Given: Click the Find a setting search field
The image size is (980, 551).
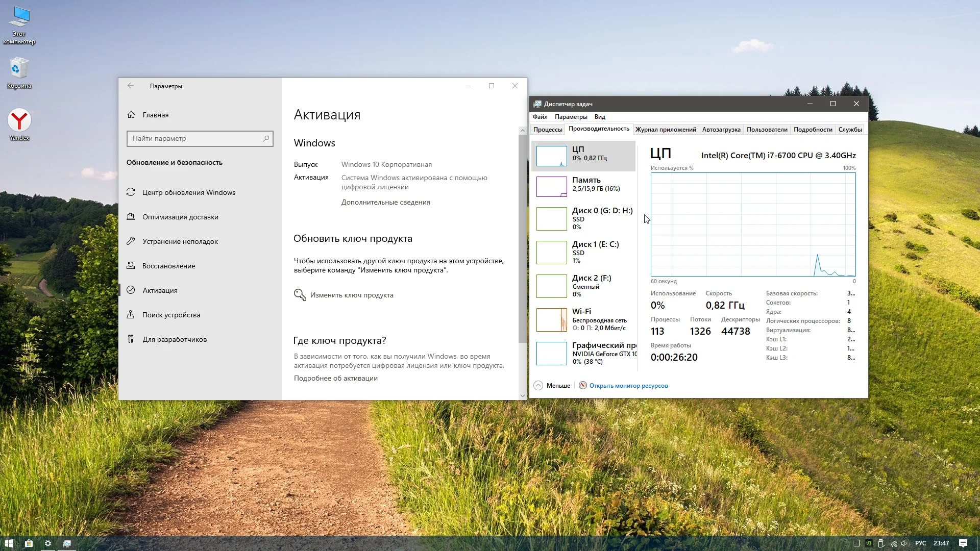Looking at the screenshot, I should (x=197, y=138).
